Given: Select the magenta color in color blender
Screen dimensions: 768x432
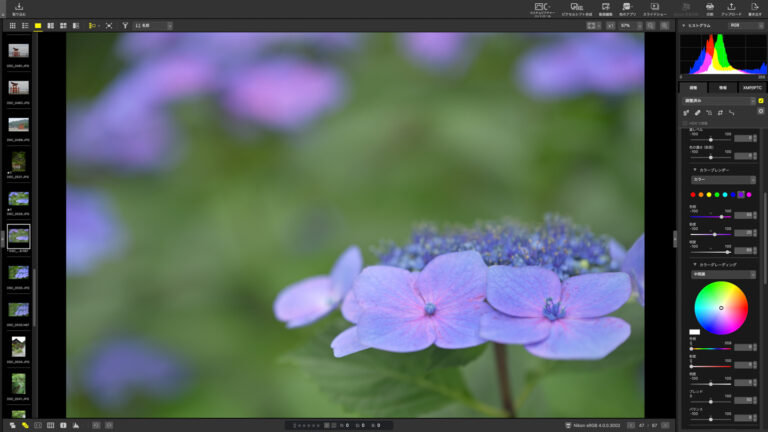Looking at the screenshot, I should 749,194.
